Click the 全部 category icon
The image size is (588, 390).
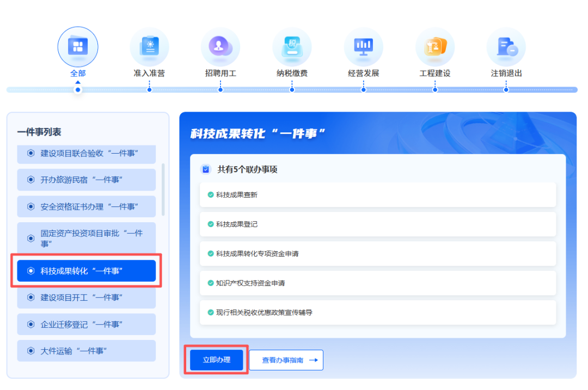(78, 47)
